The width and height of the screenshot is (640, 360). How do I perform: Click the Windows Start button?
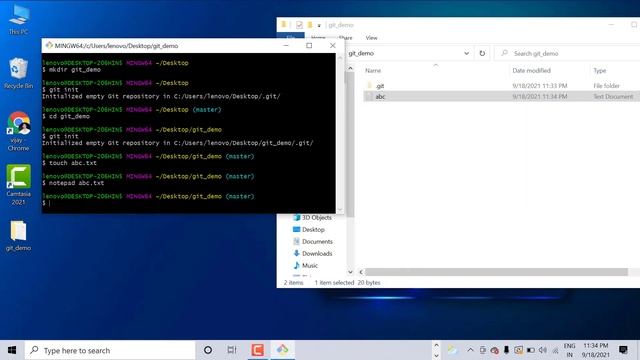(x=12, y=350)
